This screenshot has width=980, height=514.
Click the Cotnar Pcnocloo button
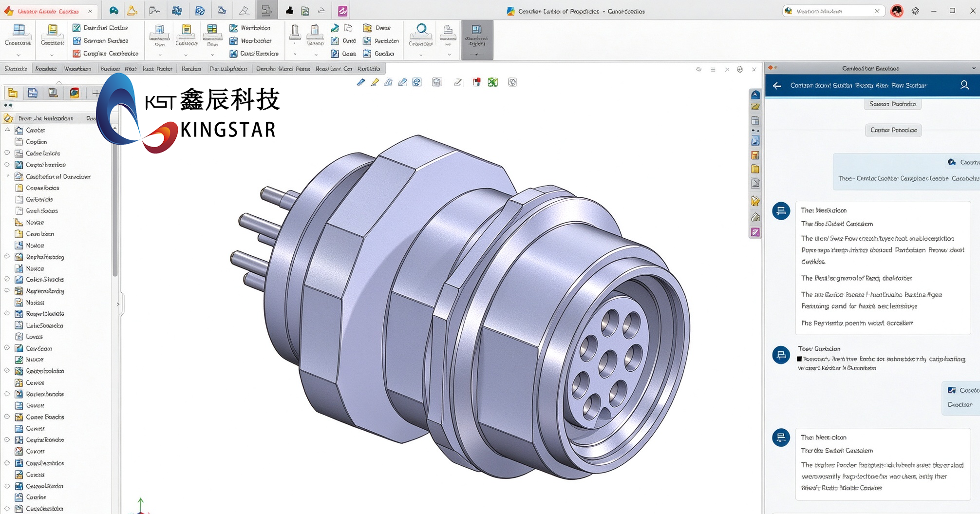coord(894,130)
